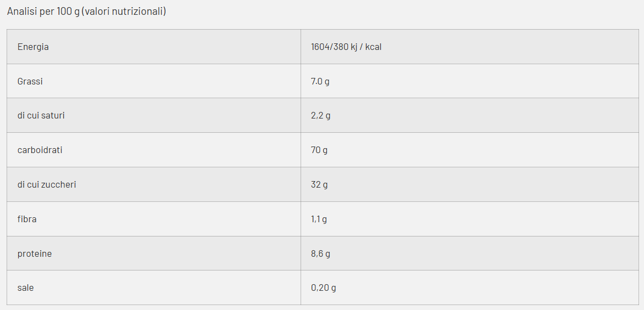Click the '0,20 g' salt value
This screenshot has width=644, height=310.
(323, 288)
